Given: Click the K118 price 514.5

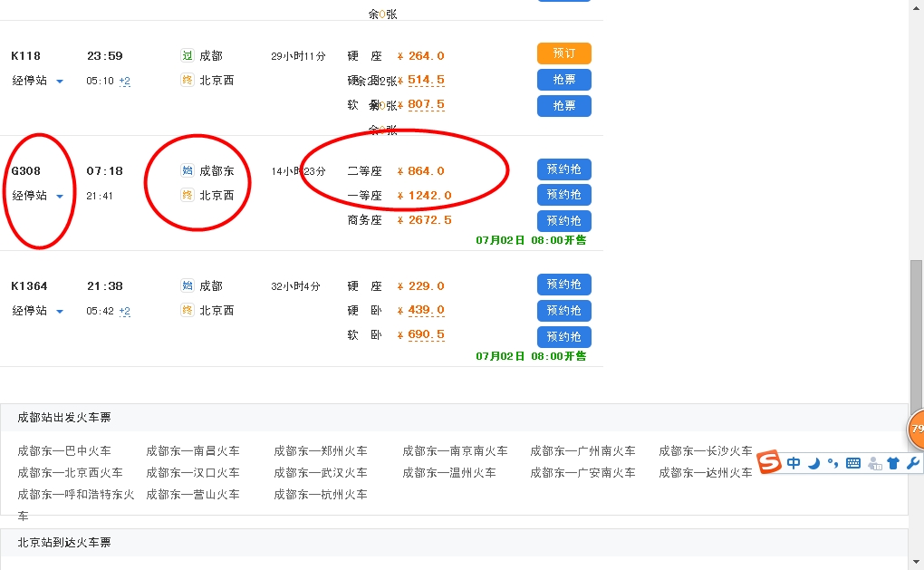Looking at the screenshot, I should click(x=426, y=80).
